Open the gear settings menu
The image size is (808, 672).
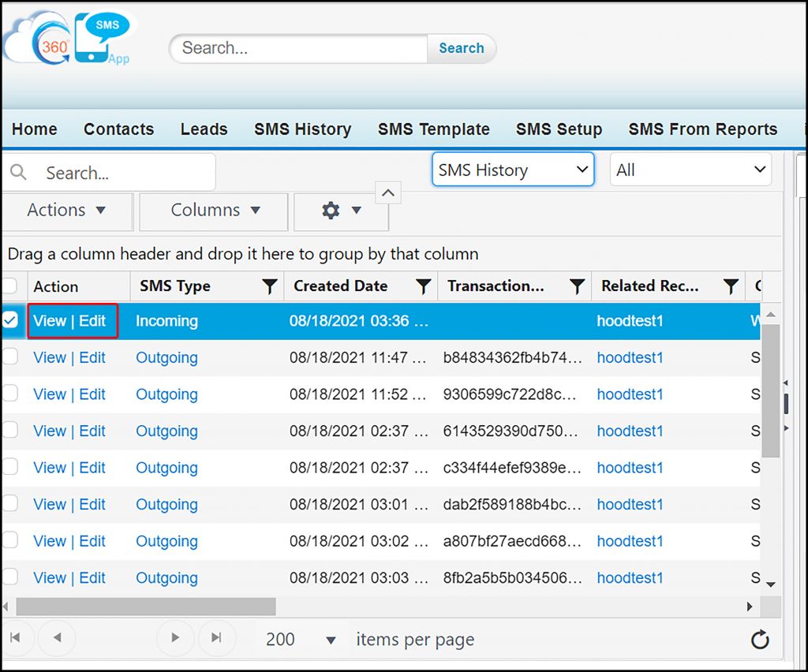340,211
